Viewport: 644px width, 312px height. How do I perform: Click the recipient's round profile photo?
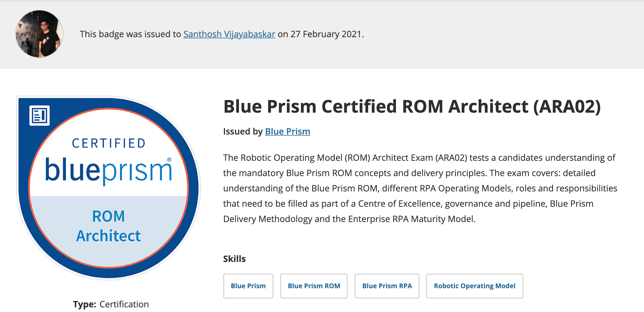pyautogui.click(x=39, y=34)
